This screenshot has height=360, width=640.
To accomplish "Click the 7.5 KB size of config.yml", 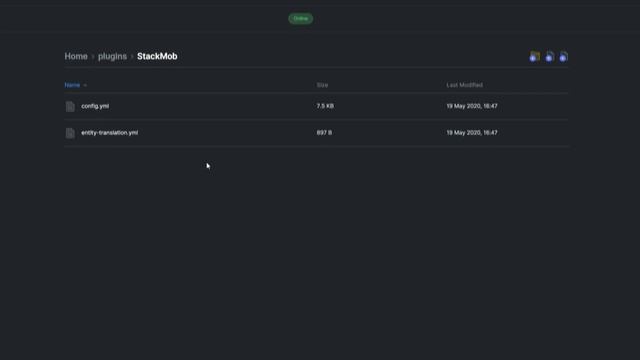I will [x=325, y=106].
